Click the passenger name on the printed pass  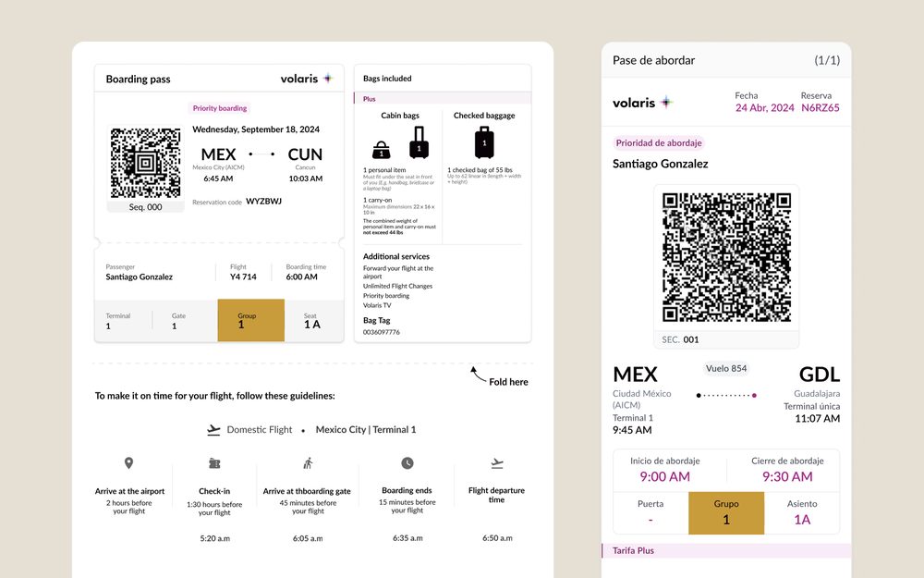pos(140,277)
